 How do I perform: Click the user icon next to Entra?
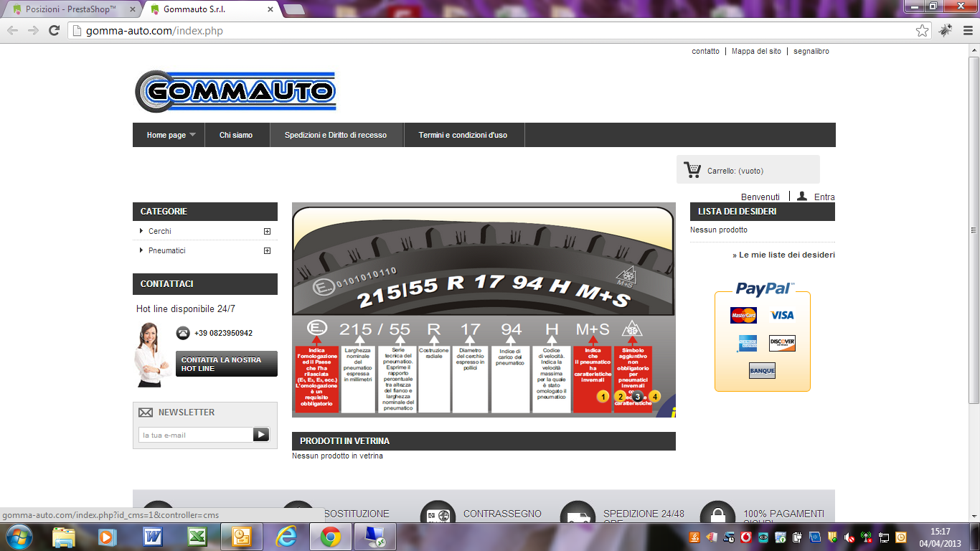point(802,196)
